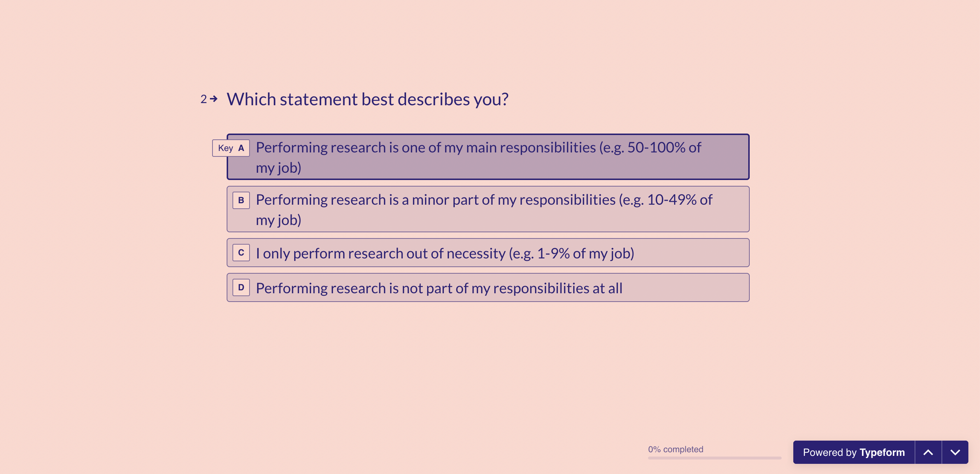Click the 'Which statement best describes you?' heading
This screenshot has height=474, width=980.
368,99
